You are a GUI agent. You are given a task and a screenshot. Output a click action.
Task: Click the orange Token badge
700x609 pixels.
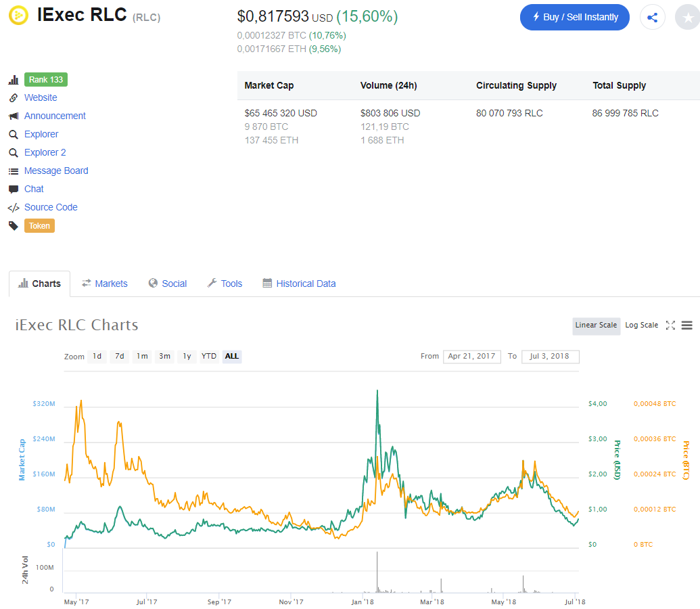tap(39, 225)
